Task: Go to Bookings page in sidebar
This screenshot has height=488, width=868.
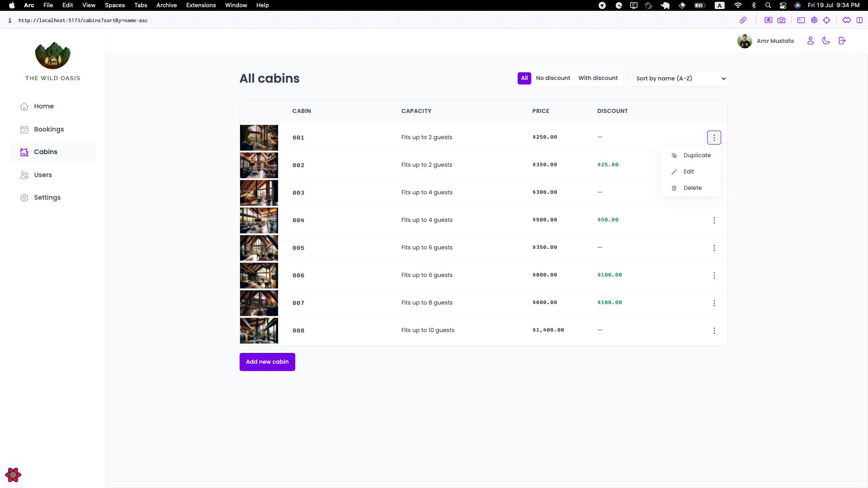Action: pos(48,129)
